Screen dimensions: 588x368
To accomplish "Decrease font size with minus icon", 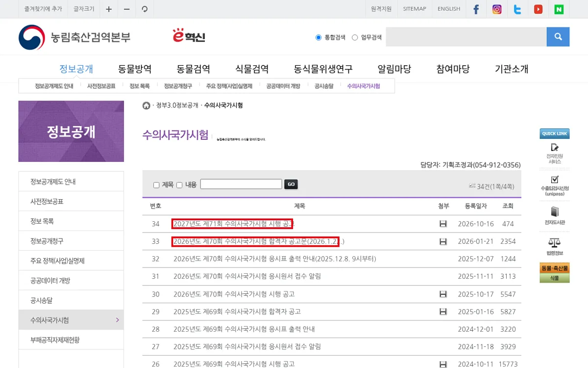I will coord(126,9).
